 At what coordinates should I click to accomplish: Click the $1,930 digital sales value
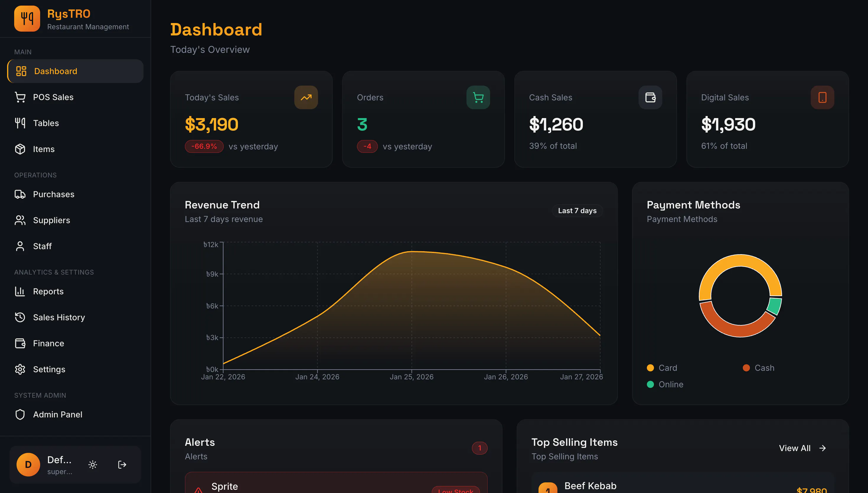pos(728,124)
